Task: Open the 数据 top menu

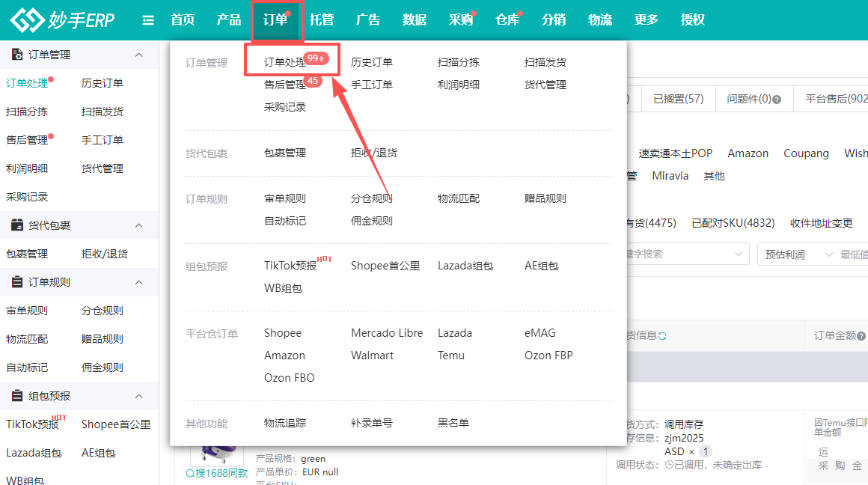Action: (x=415, y=20)
